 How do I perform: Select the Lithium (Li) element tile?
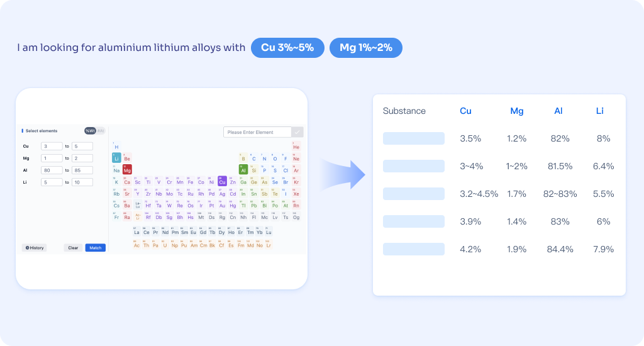pyautogui.click(x=116, y=158)
